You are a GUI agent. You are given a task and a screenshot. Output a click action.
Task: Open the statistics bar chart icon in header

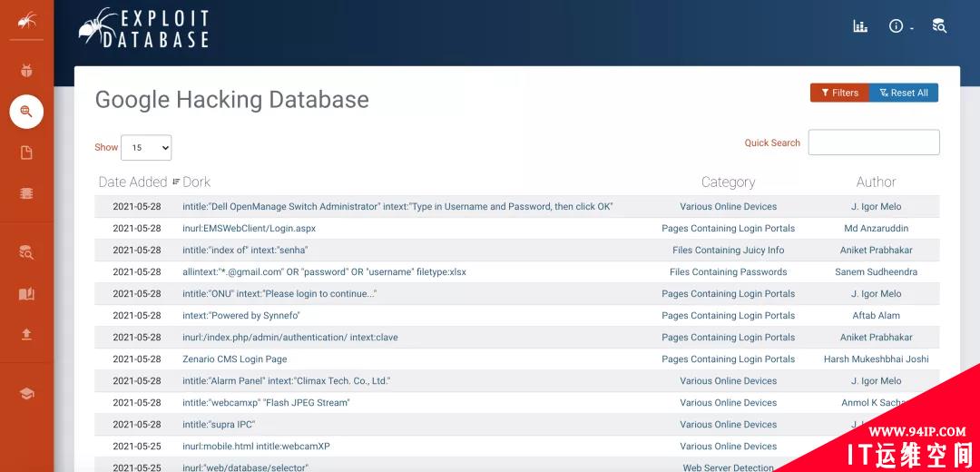860,26
